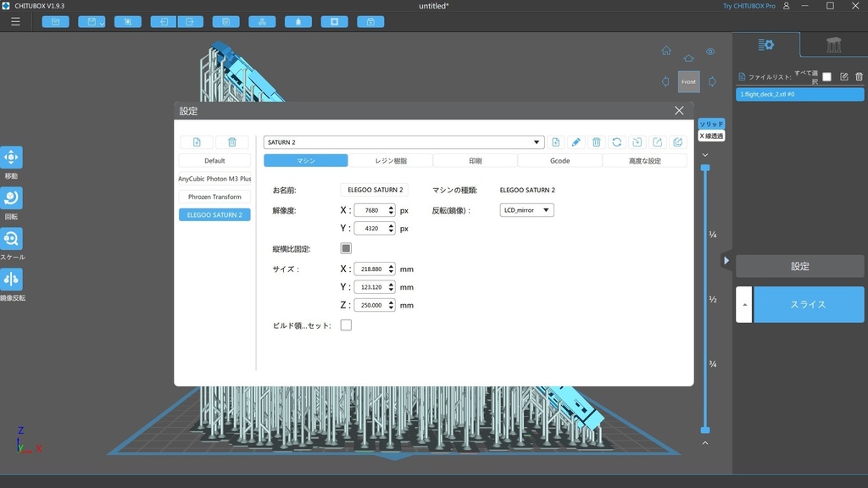Image resolution: width=868 pixels, height=488 pixels.
Task: Click the resin bottle toolbar icon
Action: (x=298, y=21)
